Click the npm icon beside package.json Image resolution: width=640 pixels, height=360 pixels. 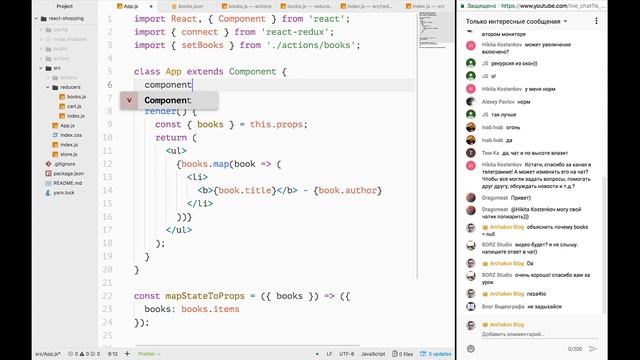point(48,173)
